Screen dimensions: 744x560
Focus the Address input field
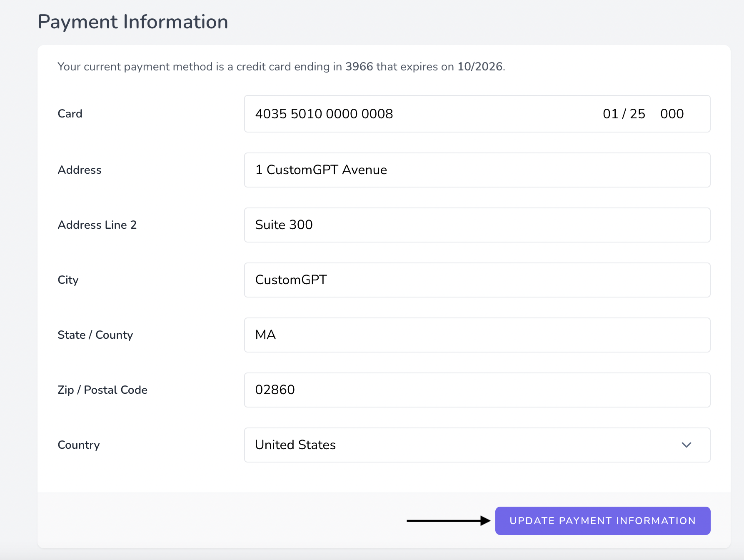[477, 170]
